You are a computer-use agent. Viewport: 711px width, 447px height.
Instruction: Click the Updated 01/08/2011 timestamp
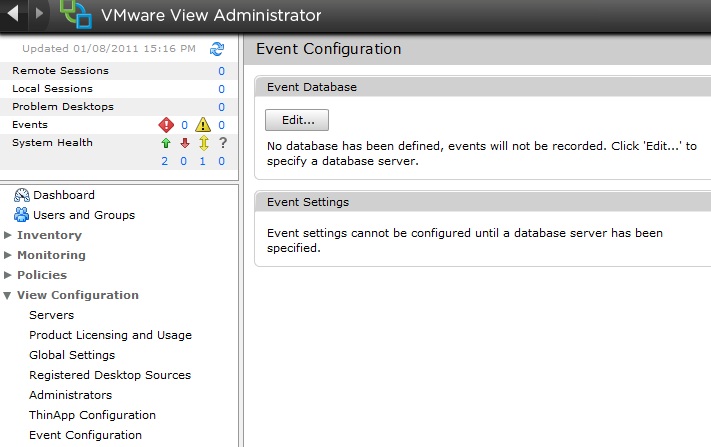click(109, 49)
